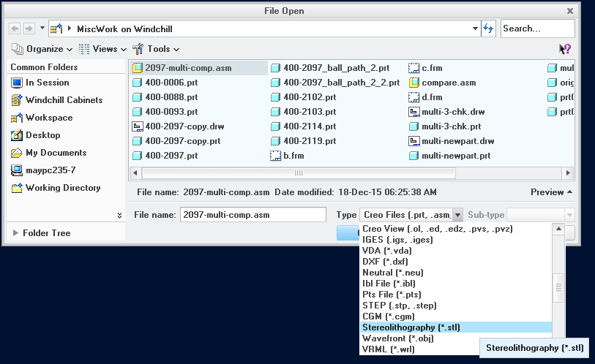Choose STEP (.stp, .step) type
595x364 pixels.
(455, 306)
